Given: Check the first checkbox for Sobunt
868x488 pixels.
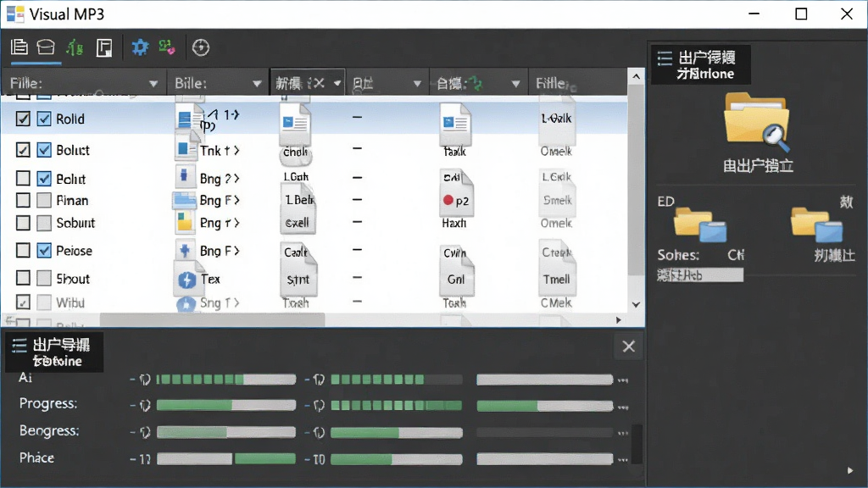Looking at the screenshot, I should (23, 223).
